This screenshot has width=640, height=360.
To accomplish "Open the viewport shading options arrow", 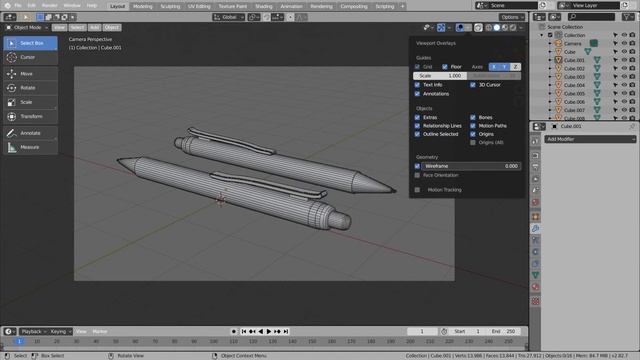I will [x=521, y=27].
